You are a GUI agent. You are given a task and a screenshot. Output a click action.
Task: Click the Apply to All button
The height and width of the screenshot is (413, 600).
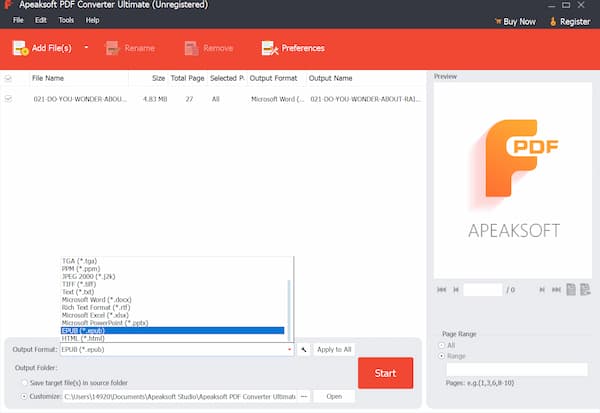(x=334, y=349)
